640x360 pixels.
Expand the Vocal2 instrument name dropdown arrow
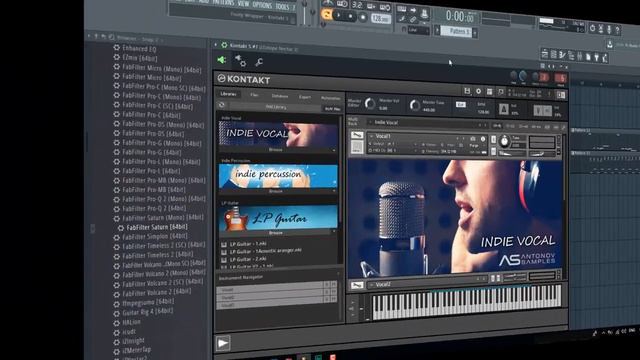coord(371,284)
